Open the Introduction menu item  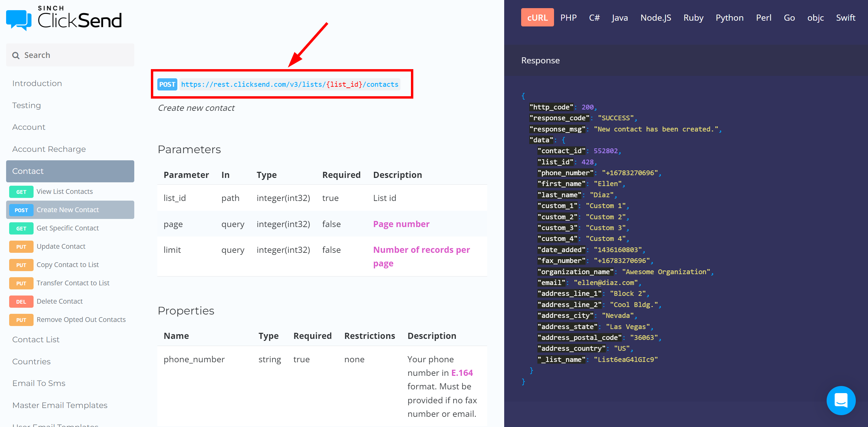point(37,83)
